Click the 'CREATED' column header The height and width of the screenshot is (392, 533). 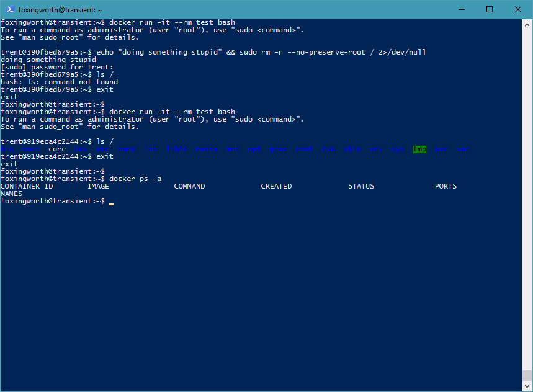coord(276,186)
